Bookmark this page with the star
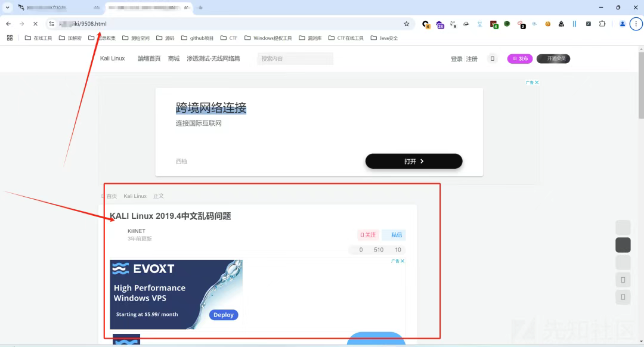The width and height of the screenshot is (644, 347). [x=407, y=24]
